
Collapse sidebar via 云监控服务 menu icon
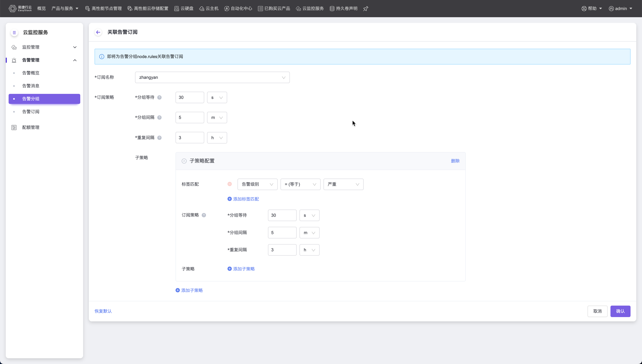[14, 32]
